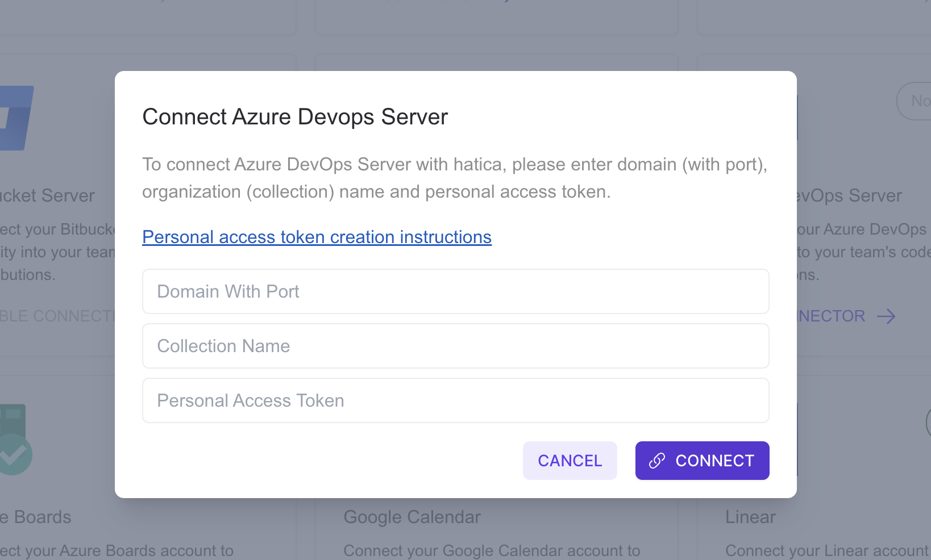This screenshot has height=560, width=931.
Task: Open Personal access token creation instructions link
Action: pyautogui.click(x=317, y=237)
